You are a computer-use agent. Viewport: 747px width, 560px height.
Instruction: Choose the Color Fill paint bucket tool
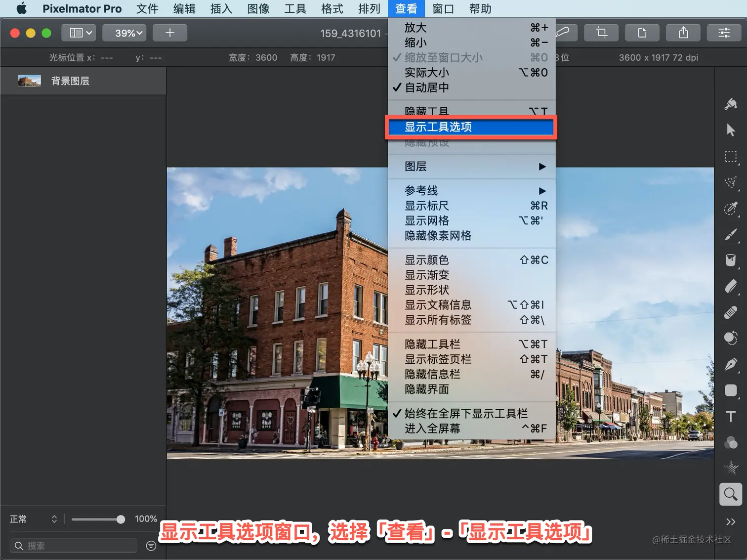coord(731,260)
